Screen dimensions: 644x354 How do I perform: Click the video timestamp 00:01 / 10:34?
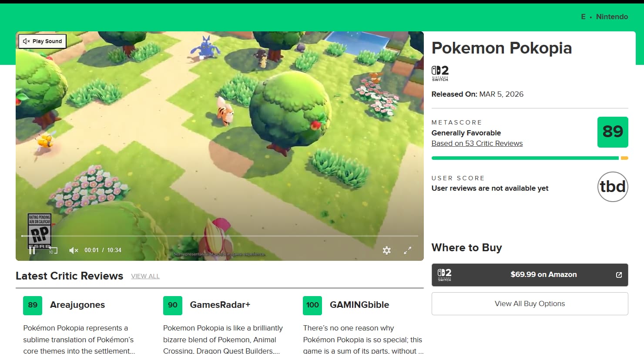point(103,250)
